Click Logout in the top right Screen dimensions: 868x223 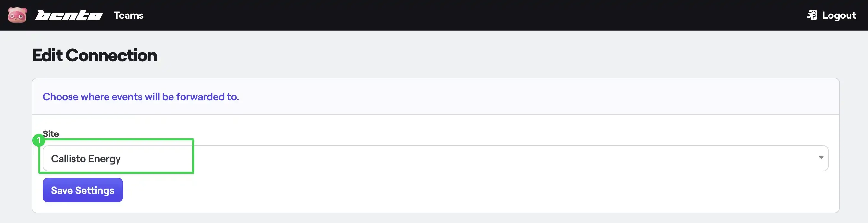point(838,15)
